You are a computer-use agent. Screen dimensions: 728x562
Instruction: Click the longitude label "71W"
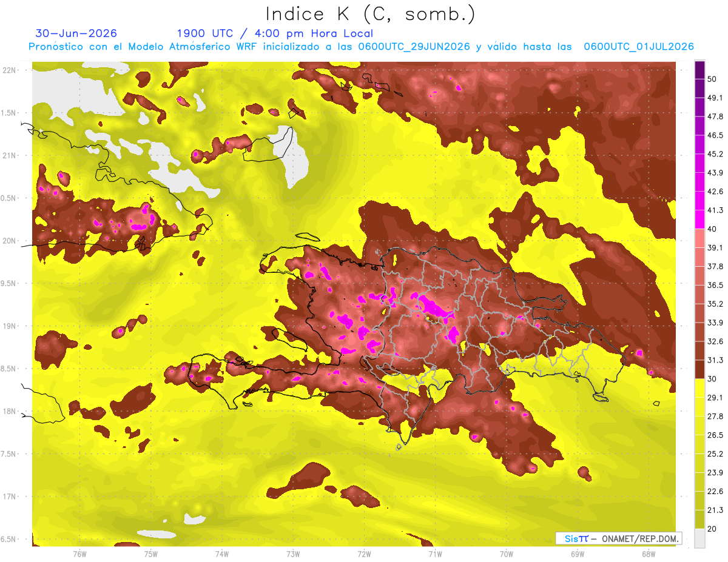pos(435,554)
